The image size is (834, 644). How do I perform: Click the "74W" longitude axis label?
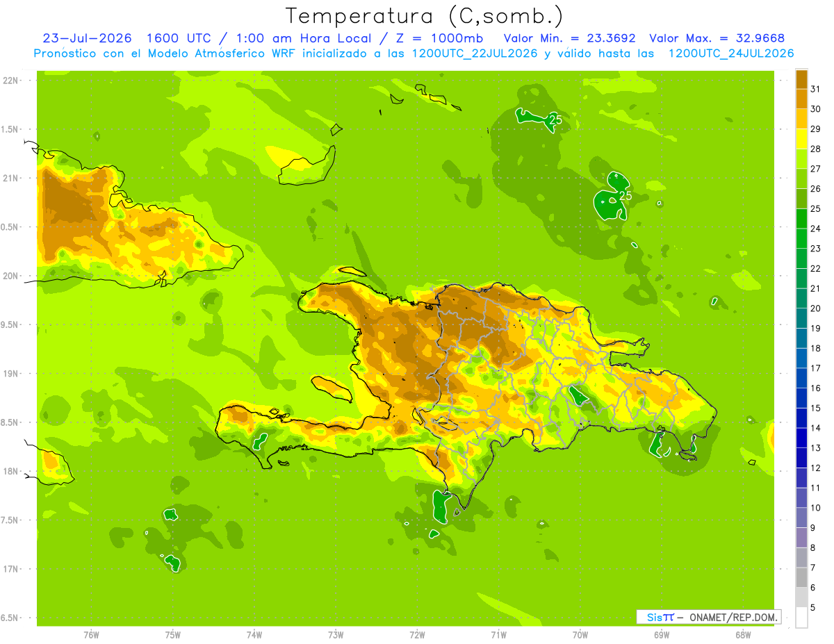254,634
